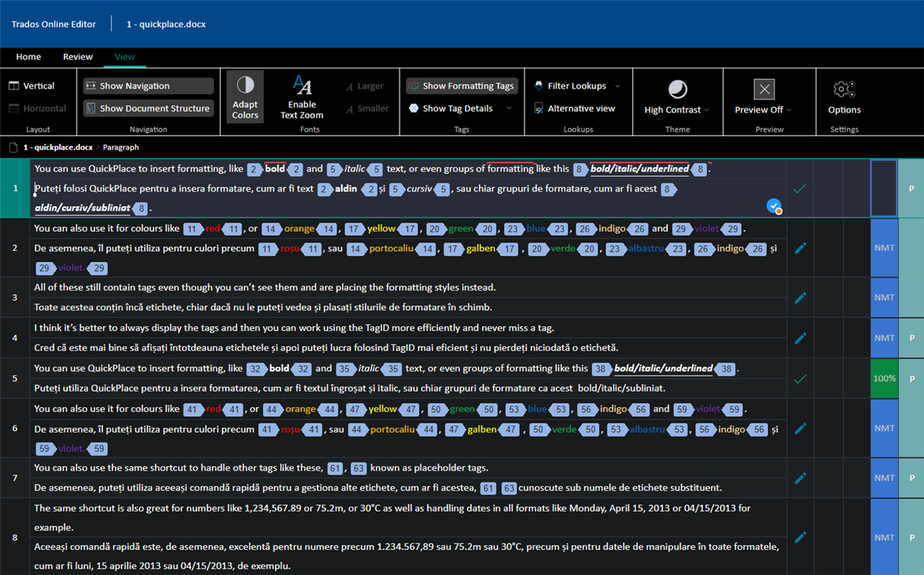Click the pencil status icon in segment 6
924x575 pixels.
tap(800, 428)
